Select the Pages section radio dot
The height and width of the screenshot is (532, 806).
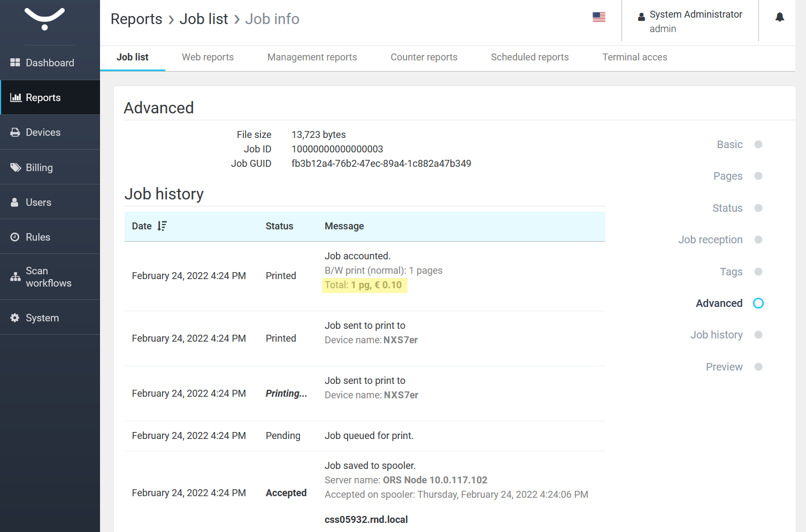click(x=758, y=176)
